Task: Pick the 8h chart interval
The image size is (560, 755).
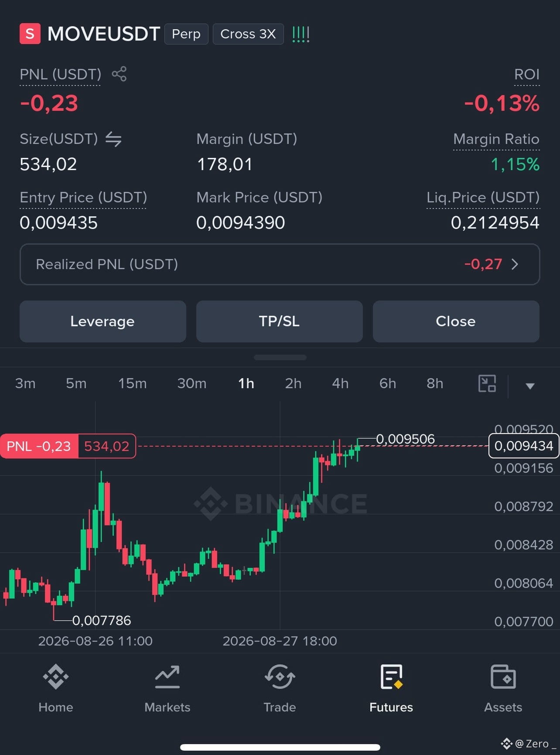Action: point(435,383)
